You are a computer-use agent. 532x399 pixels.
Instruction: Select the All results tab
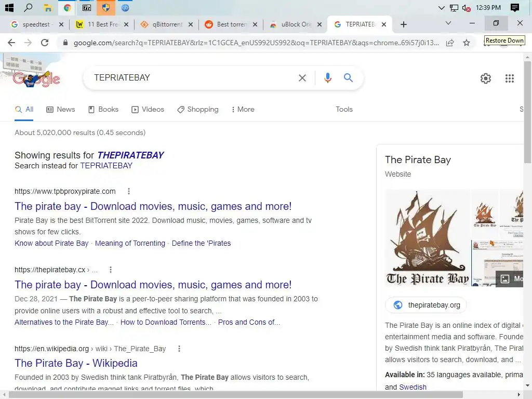point(24,109)
